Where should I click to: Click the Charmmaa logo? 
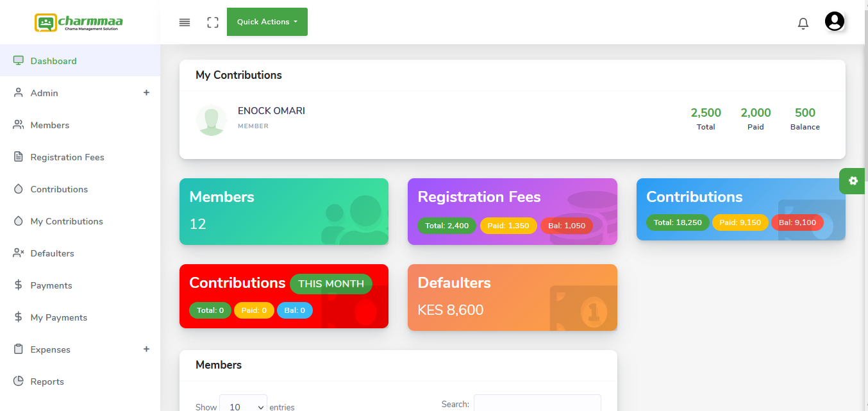79,23
